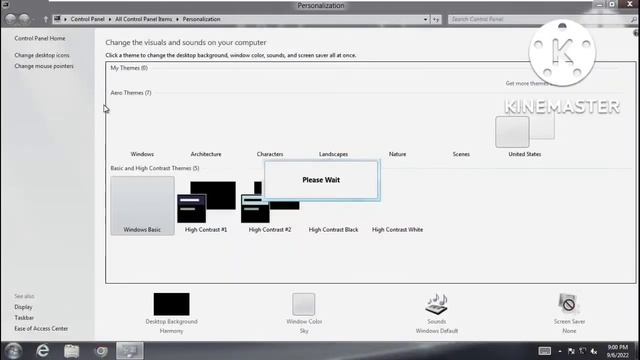Open Change mouse pointers link
This screenshot has width=640, height=360.
44,66
